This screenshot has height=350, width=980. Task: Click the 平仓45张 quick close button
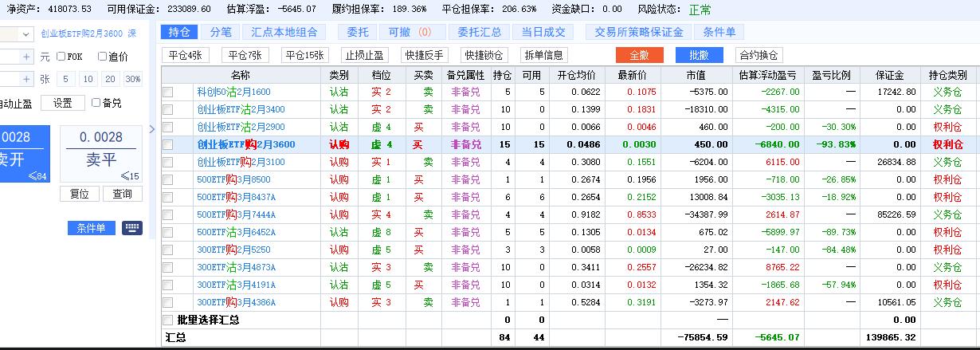[186, 55]
